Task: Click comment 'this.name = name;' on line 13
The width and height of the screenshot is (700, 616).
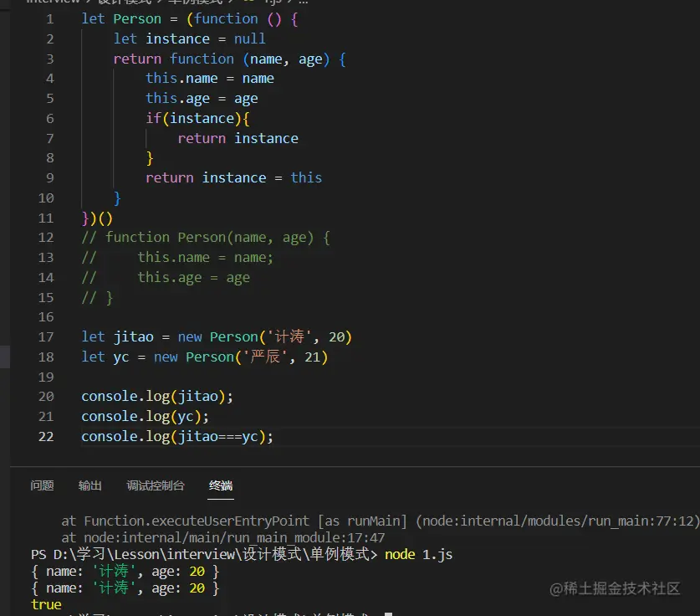Action: (x=206, y=258)
